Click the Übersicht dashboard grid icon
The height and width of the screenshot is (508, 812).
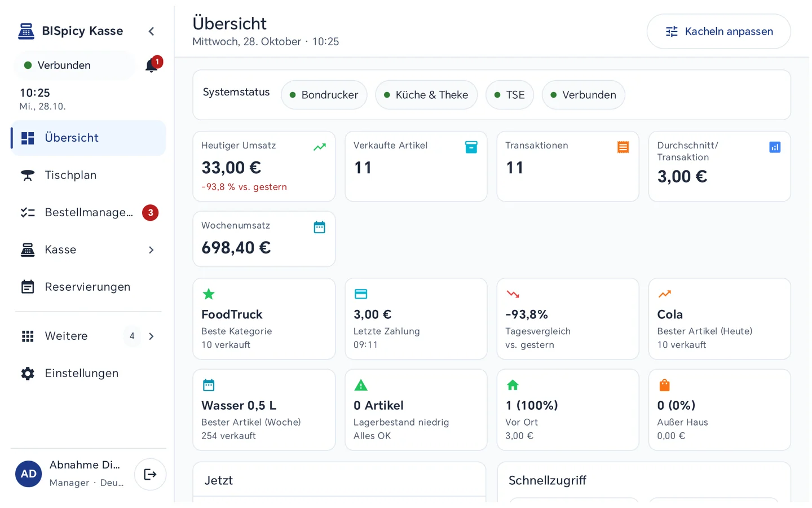click(28, 138)
